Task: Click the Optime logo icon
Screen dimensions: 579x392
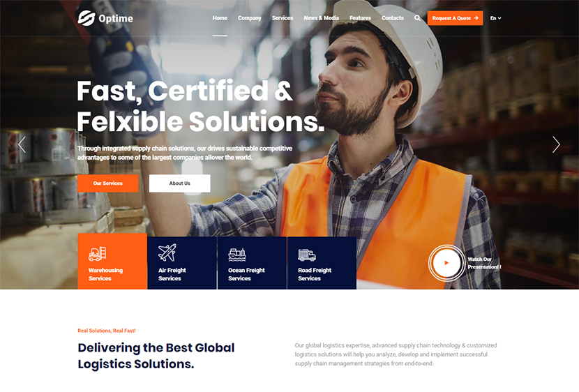Action: pos(87,17)
